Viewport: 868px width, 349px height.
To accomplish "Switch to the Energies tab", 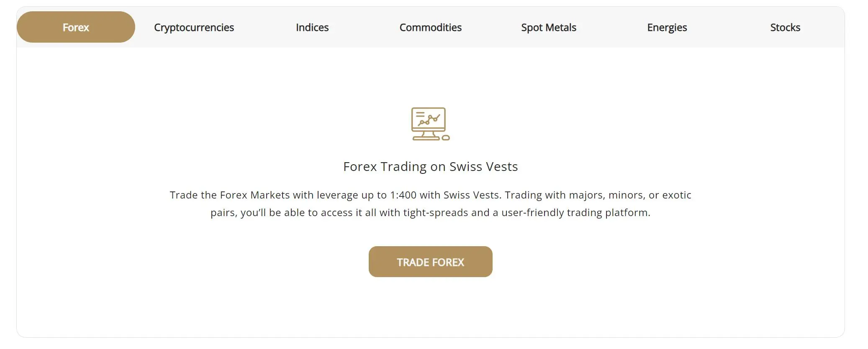I will tap(667, 27).
